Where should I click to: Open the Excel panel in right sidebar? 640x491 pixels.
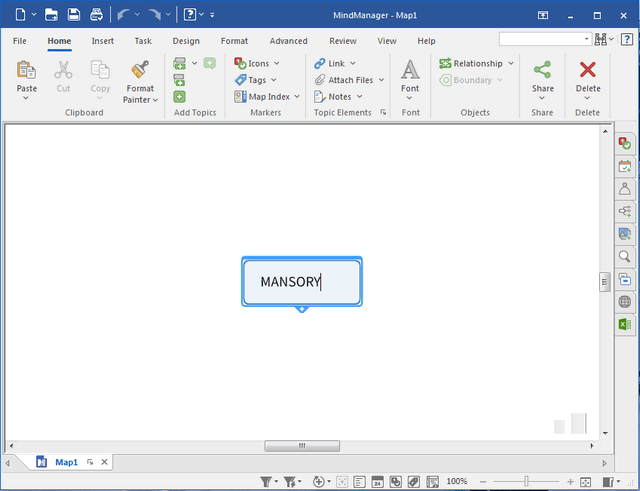point(625,324)
